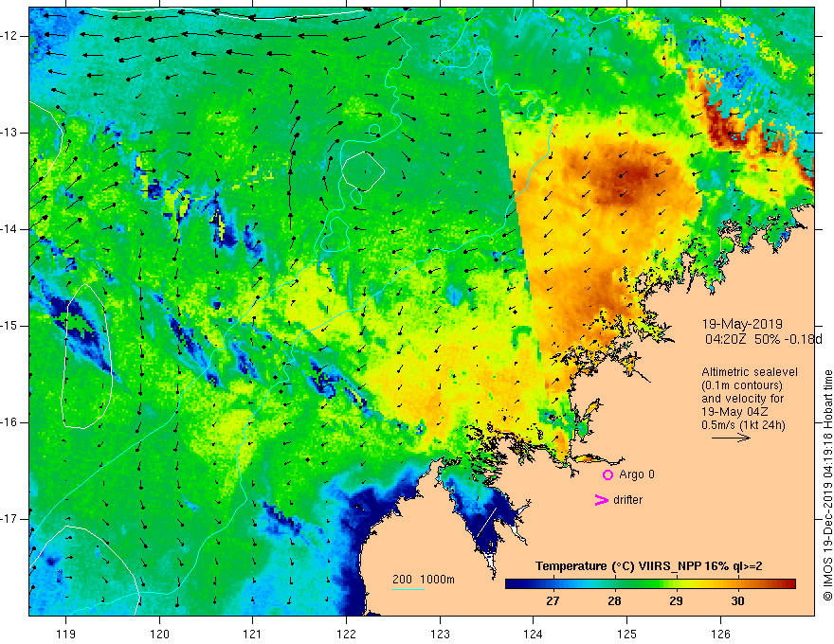Click longitude label 126
Viewport: 834px width, 644px height.
tap(720, 634)
